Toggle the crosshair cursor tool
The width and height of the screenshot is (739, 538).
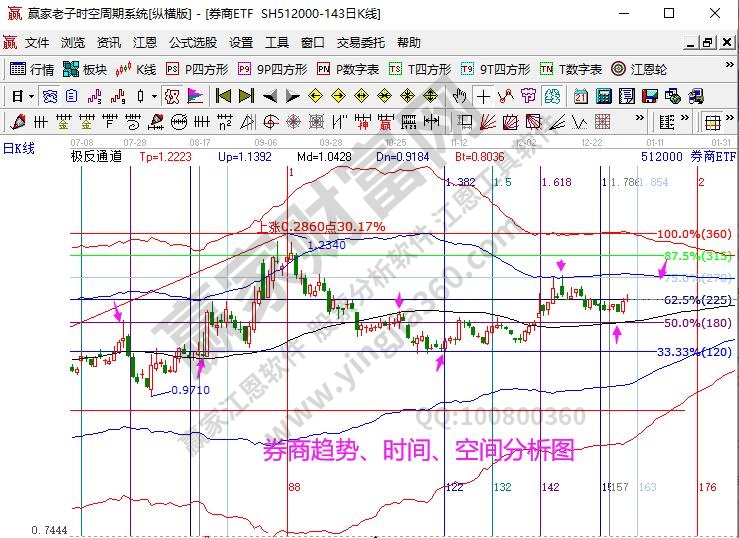coord(484,96)
